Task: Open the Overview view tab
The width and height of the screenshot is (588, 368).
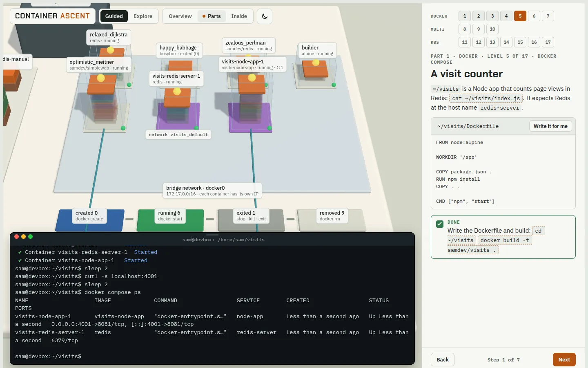Action: point(180,16)
